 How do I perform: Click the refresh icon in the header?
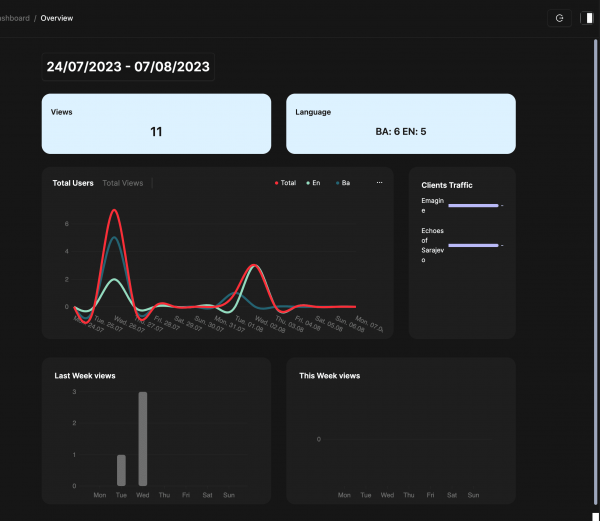(559, 18)
